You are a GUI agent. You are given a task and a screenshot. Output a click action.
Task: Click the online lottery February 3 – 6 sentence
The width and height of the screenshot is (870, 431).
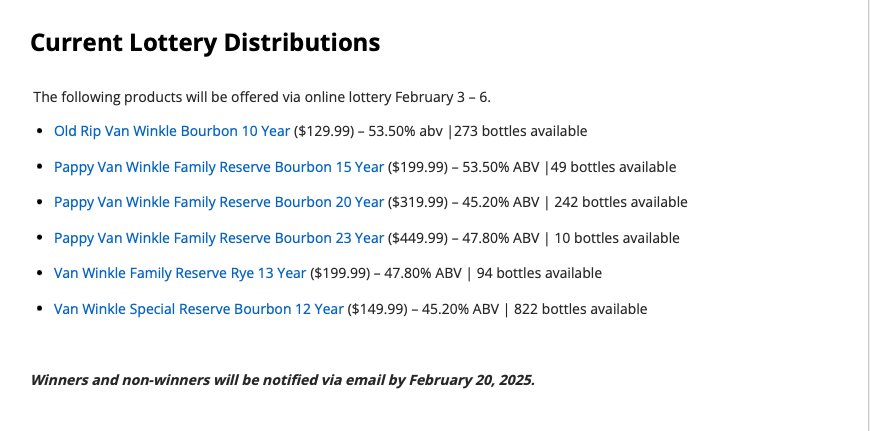coord(262,97)
